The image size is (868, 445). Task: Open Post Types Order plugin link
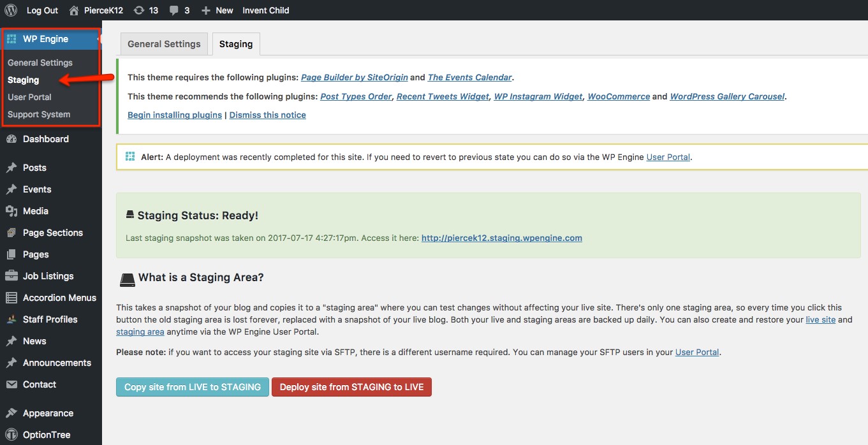356,96
